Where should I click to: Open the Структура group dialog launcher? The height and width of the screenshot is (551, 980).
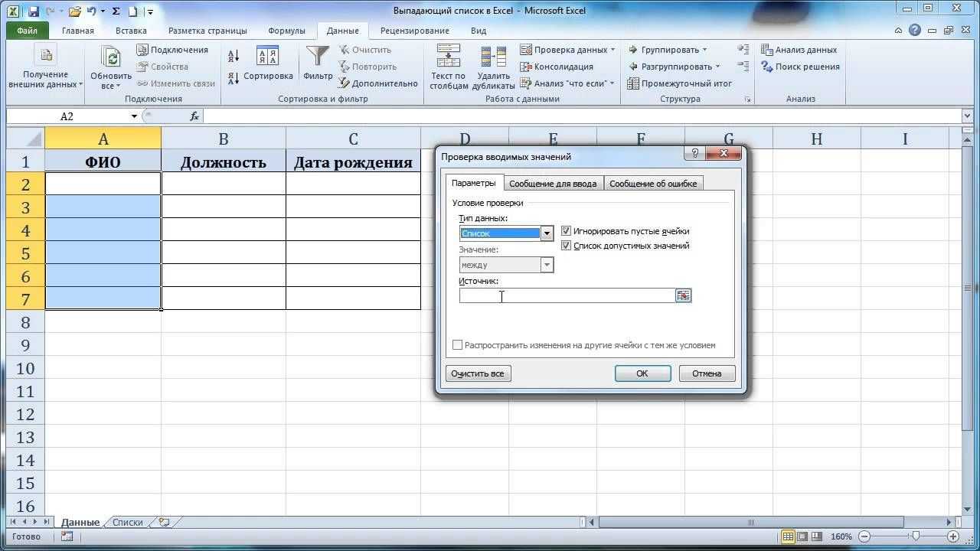pyautogui.click(x=747, y=99)
